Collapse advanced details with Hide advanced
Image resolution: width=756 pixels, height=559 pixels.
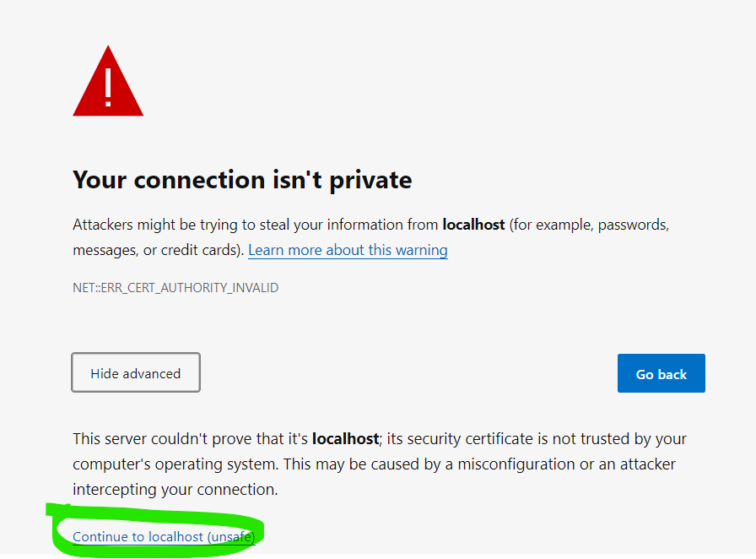(x=135, y=372)
